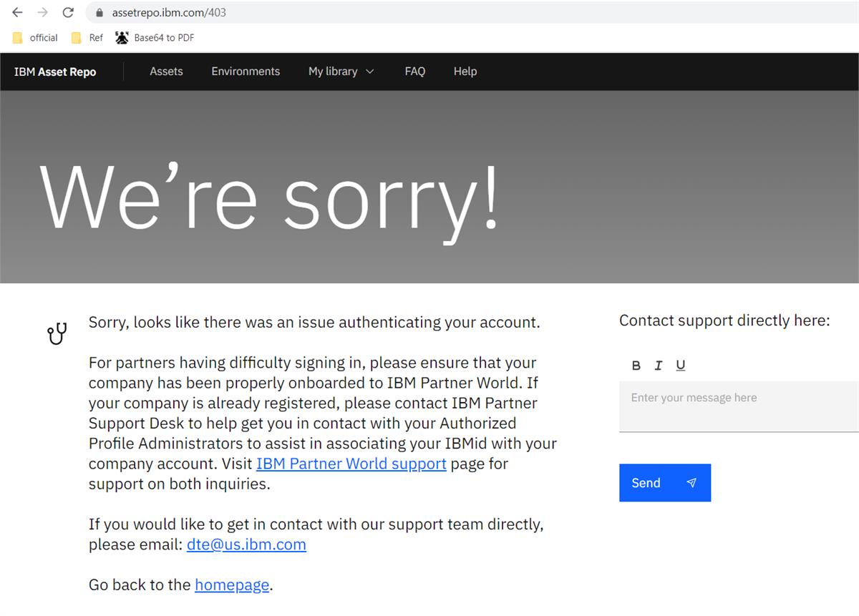
Task: Open the Ref bookmarks folder
Action: (87, 38)
